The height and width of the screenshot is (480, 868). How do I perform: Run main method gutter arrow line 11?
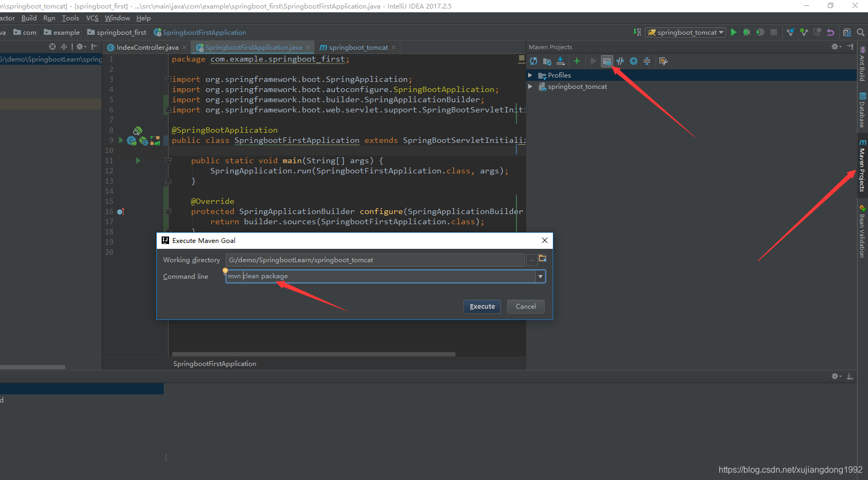[138, 161]
